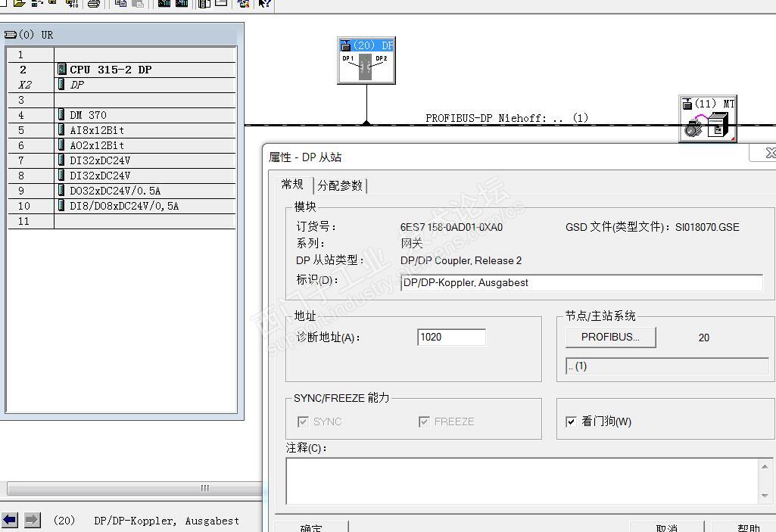The width and height of the screenshot is (776, 532).
Task: Click the AO2x12Bit module icon
Action: click(61, 145)
